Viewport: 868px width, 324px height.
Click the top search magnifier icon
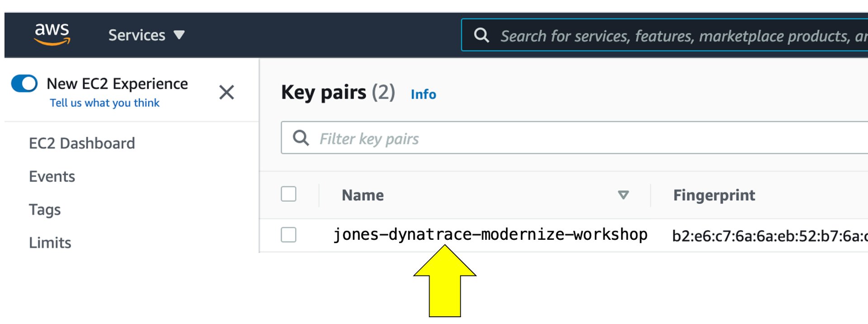point(481,35)
